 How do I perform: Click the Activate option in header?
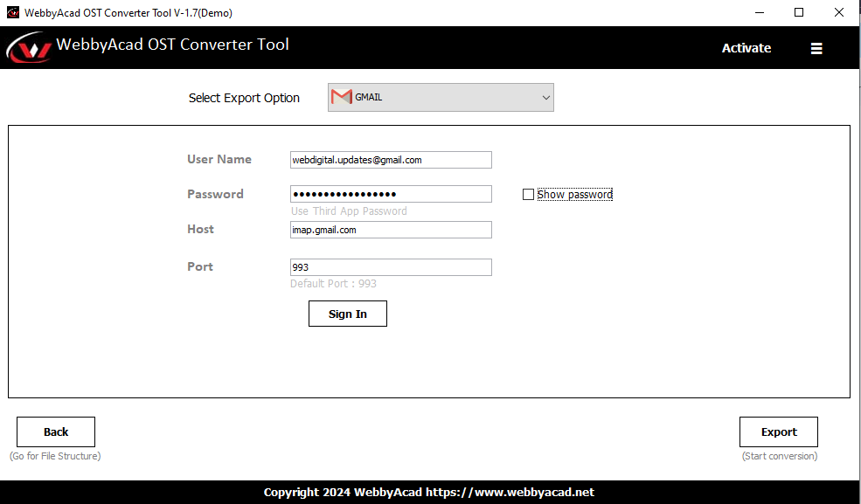tap(746, 48)
